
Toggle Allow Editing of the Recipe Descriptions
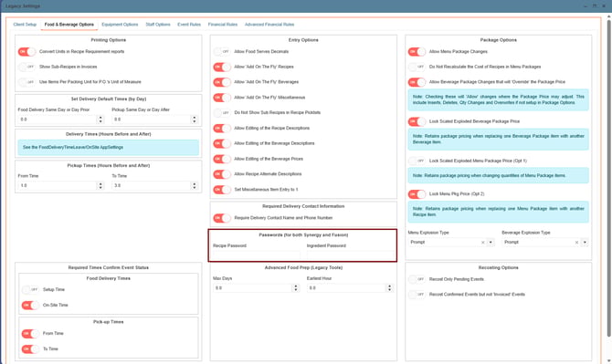point(222,129)
